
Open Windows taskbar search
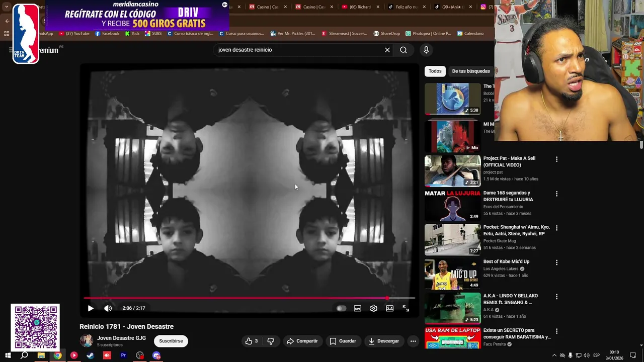pyautogui.click(x=24, y=355)
